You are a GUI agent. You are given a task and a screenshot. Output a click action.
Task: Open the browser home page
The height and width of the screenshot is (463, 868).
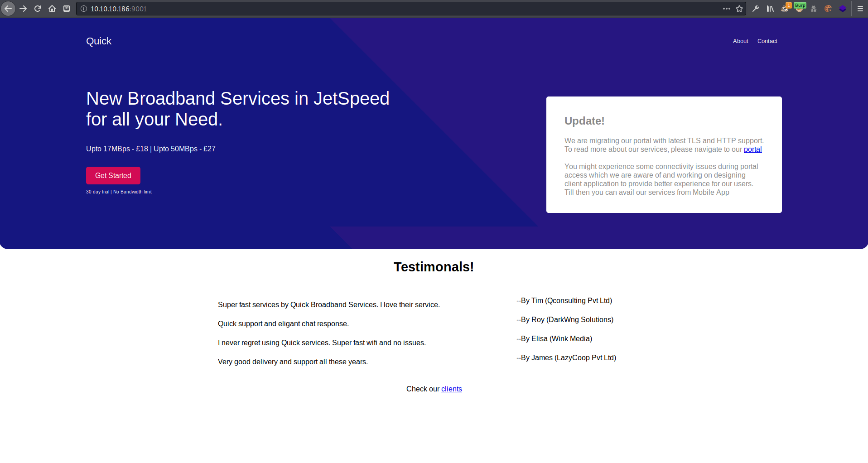coord(52,9)
